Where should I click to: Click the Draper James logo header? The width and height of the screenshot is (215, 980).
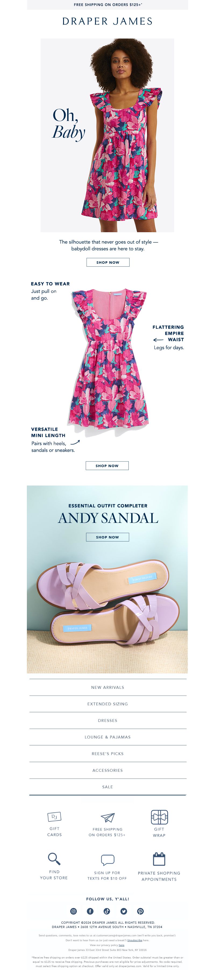click(x=107, y=21)
